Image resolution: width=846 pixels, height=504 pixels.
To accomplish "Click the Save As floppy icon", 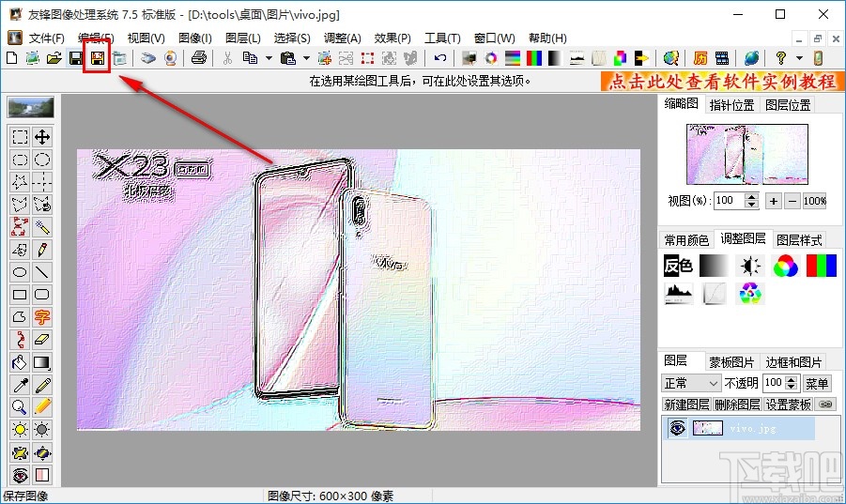I will point(98,58).
